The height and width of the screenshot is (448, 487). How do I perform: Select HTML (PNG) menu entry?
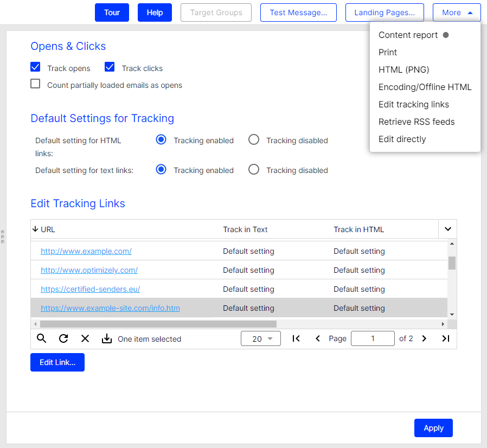(404, 69)
